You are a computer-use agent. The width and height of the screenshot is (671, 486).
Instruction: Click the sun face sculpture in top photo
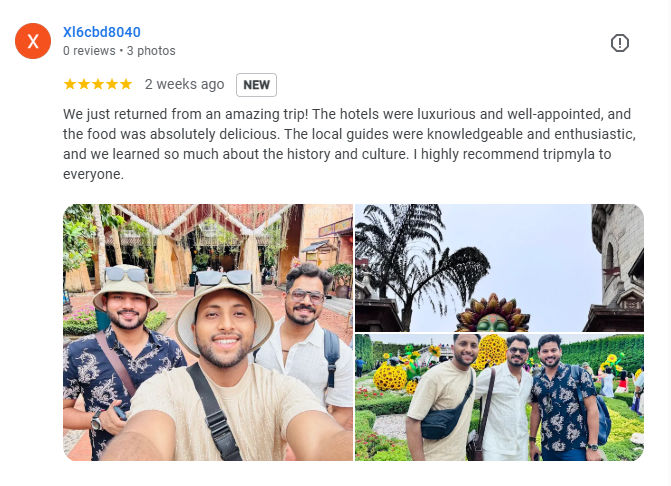493,313
